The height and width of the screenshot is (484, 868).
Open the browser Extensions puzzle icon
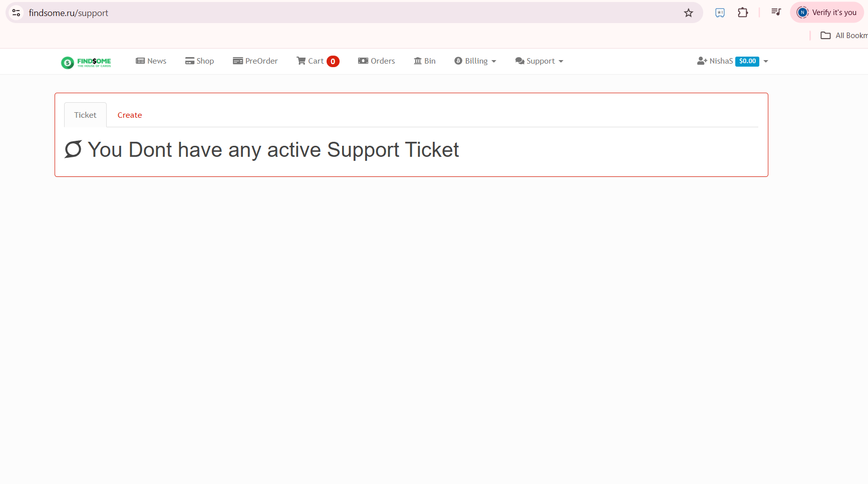743,13
